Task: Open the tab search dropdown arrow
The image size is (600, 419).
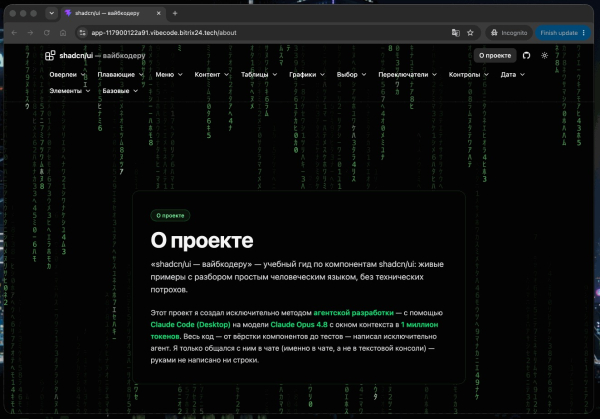Action: [x=51, y=13]
